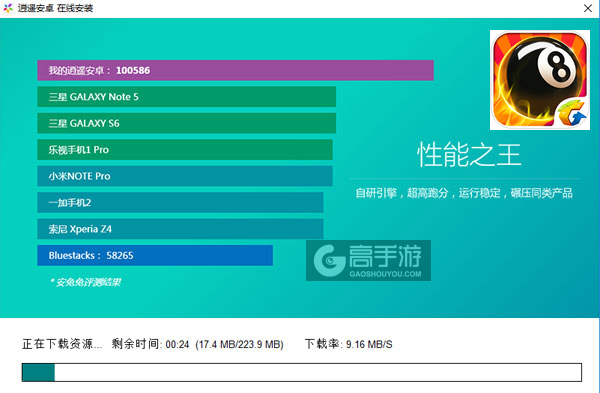
Task: Click the 逍遥安卓 在线安装 window title
Action: click(x=55, y=8)
